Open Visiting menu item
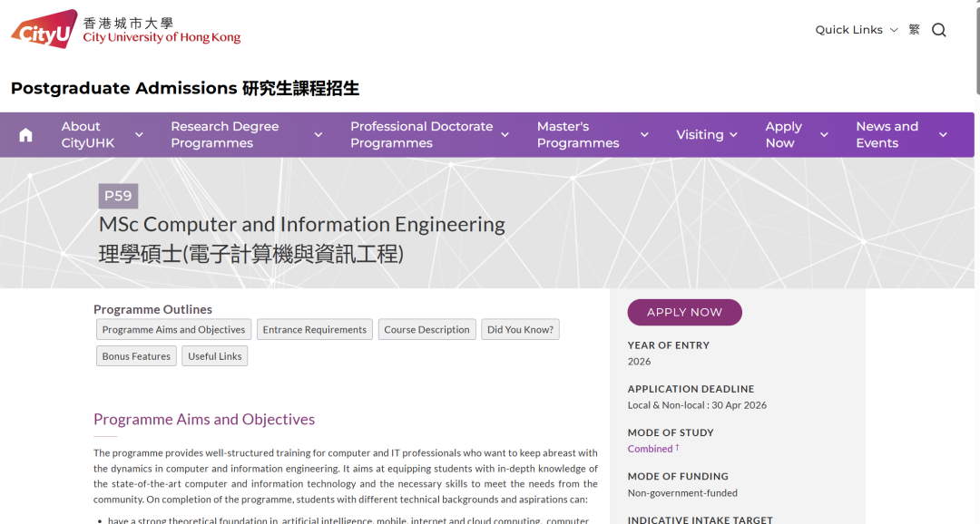This screenshot has width=980, height=524. click(x=700, y=135)
